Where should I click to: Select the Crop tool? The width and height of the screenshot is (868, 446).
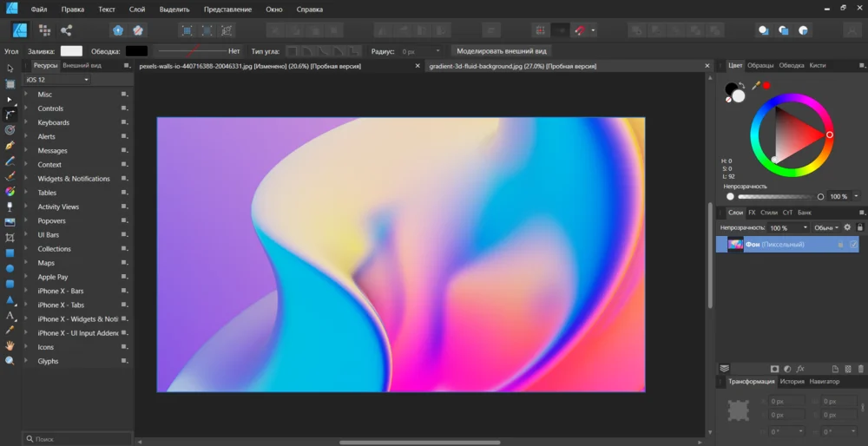10,237
